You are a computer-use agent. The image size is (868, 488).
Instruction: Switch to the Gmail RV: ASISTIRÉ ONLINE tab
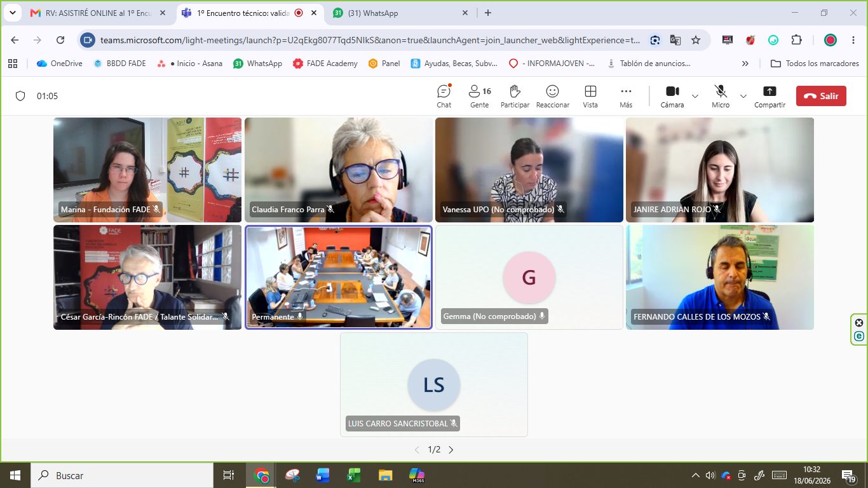[x=98, y=13]
